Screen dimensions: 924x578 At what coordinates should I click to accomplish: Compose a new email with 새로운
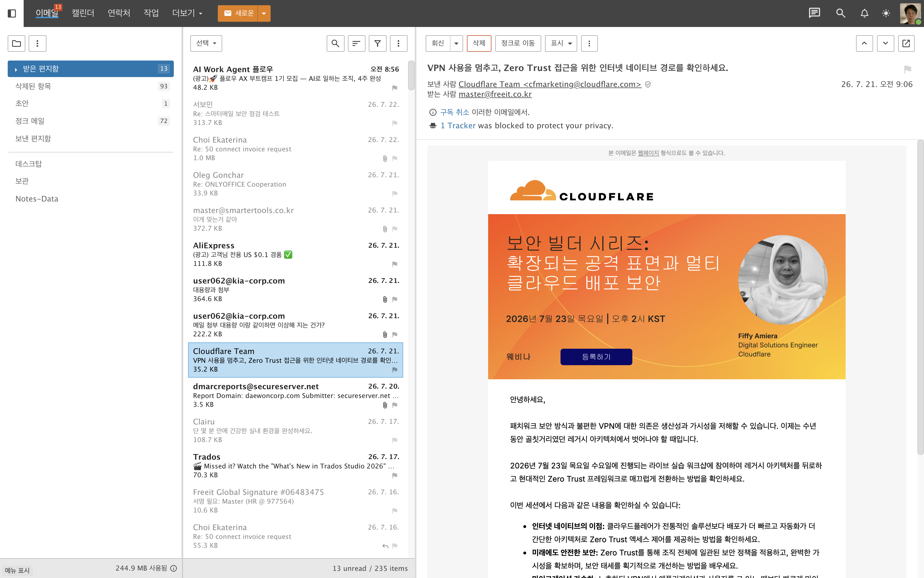click(x=238, y=13)
